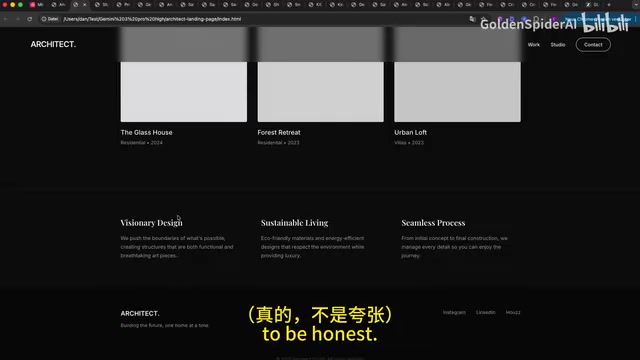Close the active tab with its X
640x360 pixels.
pos(85,5)
